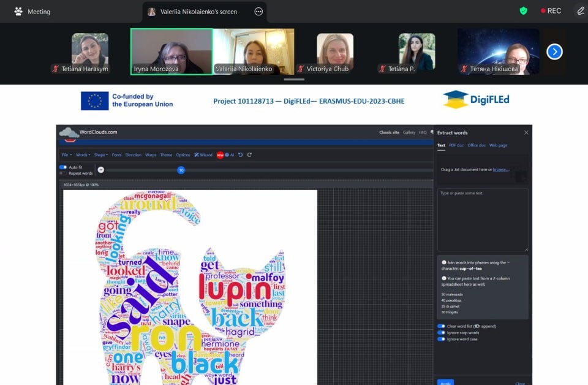Close the Extract words panel

coord(526,132)
